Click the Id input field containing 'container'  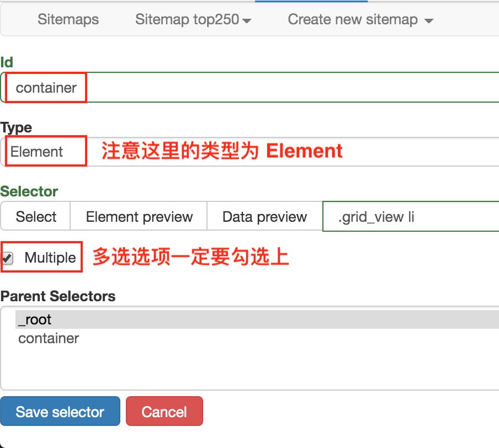248,88
